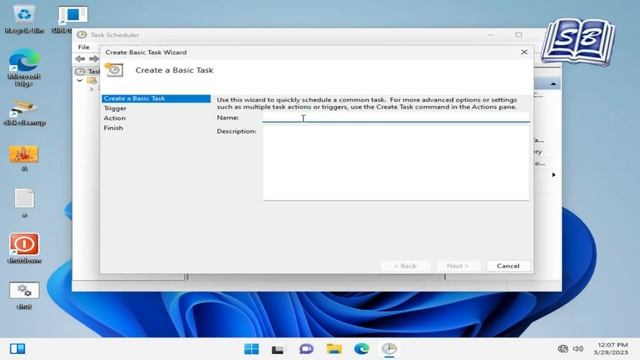Viewport: 640px width, 360px height.
Task: Select the Trigger step in wizard sidebar
Action: [x=115, y=108]
